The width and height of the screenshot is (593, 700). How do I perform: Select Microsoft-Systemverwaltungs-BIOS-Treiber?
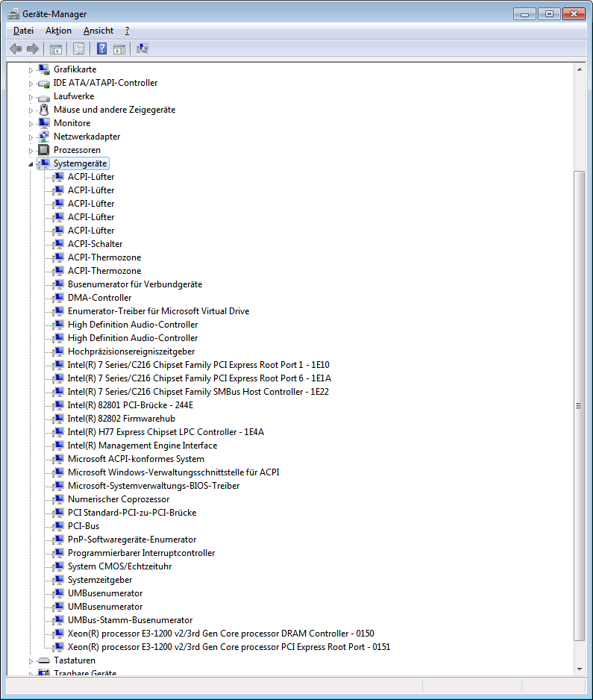tap(154, 486)
